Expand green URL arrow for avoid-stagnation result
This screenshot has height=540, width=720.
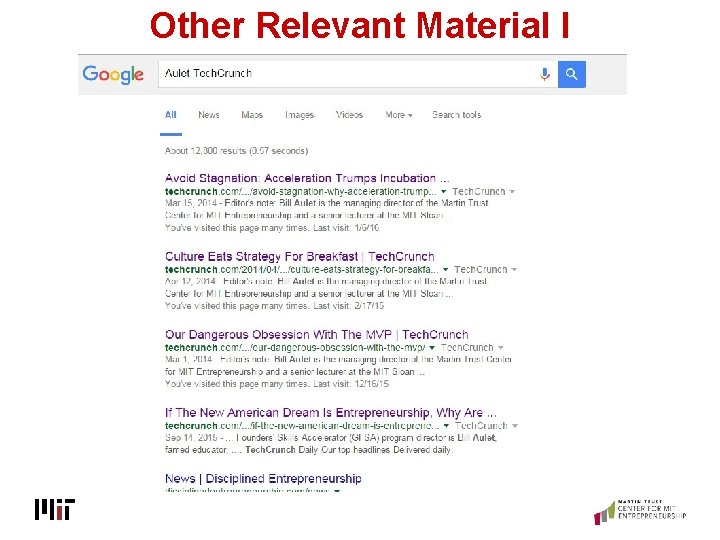444,191
